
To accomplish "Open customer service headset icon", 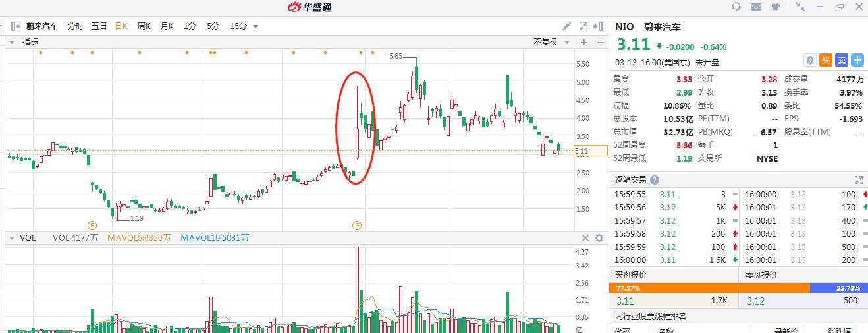I will tap(737, 7).
